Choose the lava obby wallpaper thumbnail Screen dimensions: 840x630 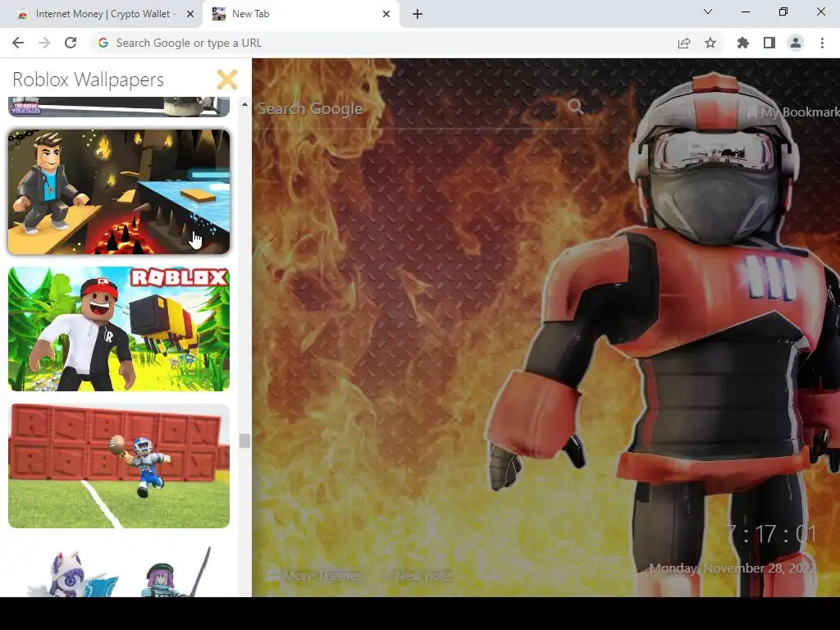coord(119,192)
